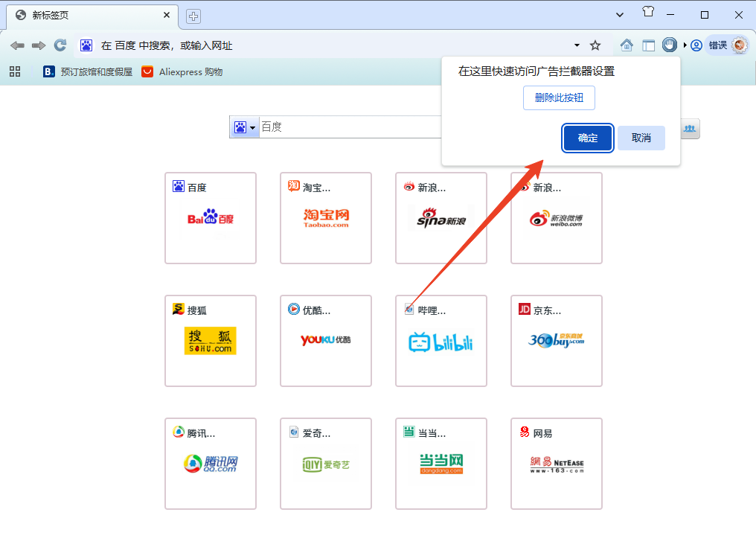Viewport: 756px width, 553px height.
Task: Click the gear icon next to 错误
Action: pyautogui.click(x=739, y=45)
